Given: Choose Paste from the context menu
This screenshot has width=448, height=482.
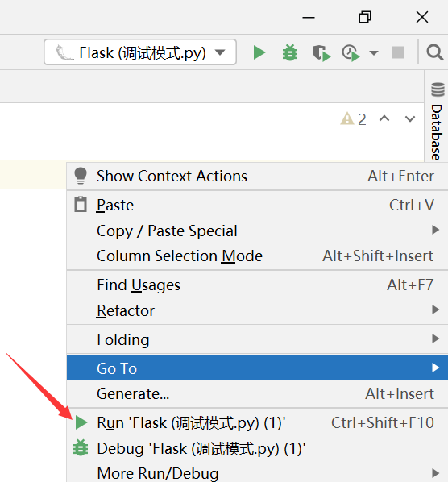Looking at the screenshot, I should [257, 205].
